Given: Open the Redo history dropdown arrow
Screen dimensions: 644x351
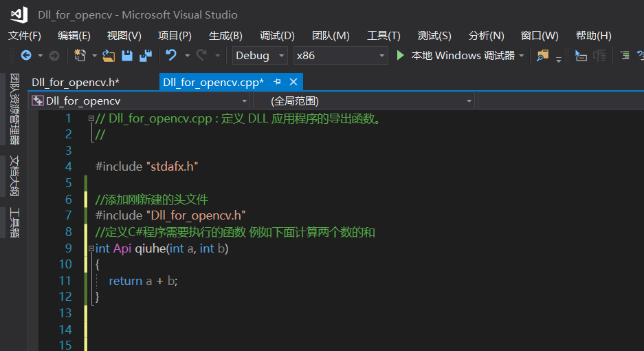Looking at the screenshot, I should click(217, 56).
